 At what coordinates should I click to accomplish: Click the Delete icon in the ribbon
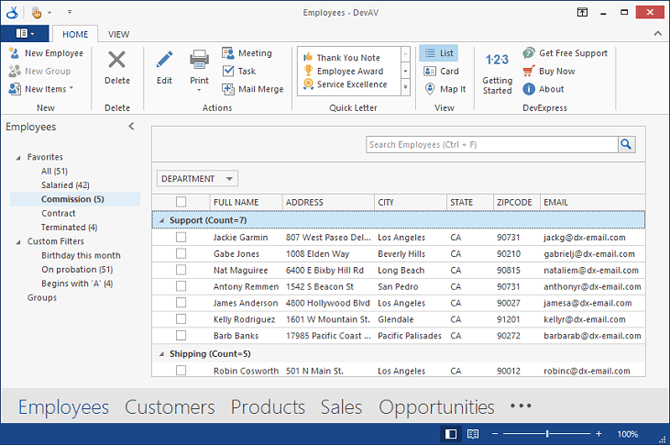117,61
